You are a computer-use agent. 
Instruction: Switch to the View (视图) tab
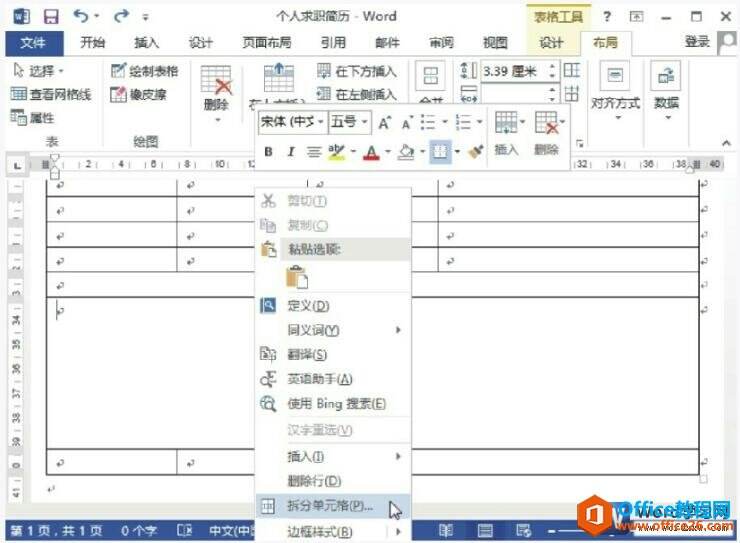[495, 43]
